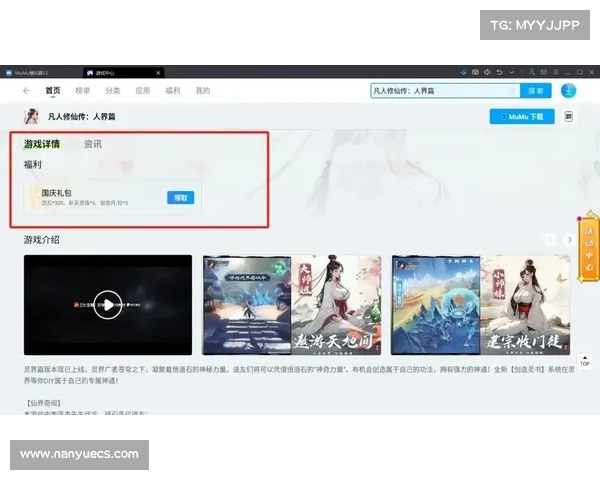The width and height of the screenshot is (600, 480).
Task: Jump to top with TOP button
Action: pyautogui.click(x=585, y=362)
